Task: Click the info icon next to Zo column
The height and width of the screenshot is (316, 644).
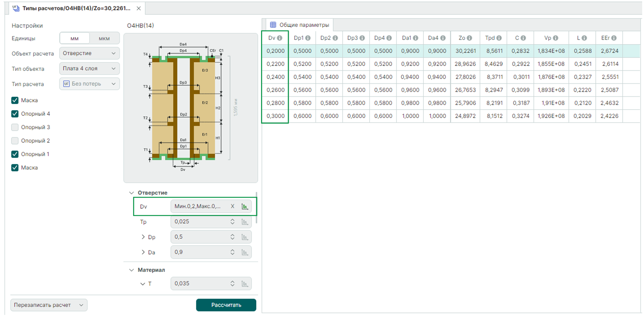Action: (470, 38)
